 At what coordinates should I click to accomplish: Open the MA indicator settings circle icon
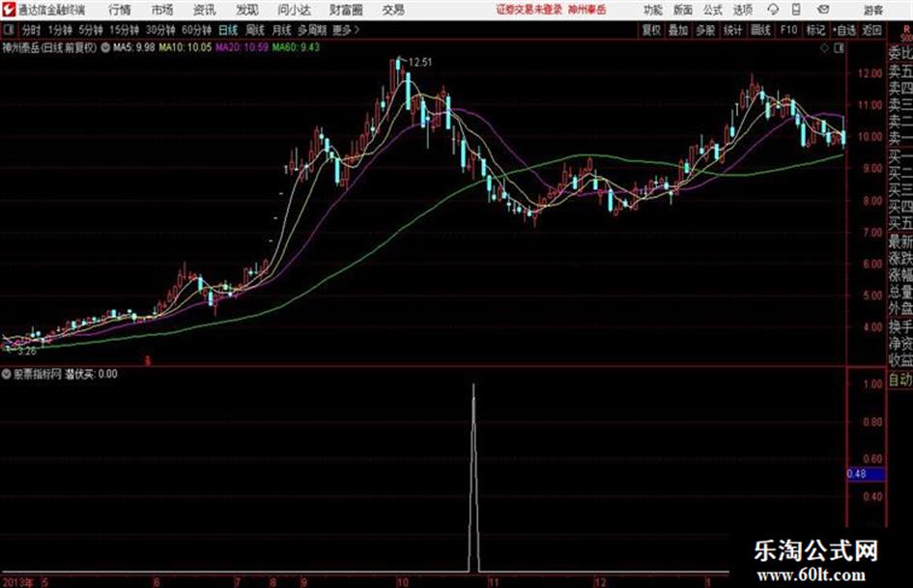[105, 47]
